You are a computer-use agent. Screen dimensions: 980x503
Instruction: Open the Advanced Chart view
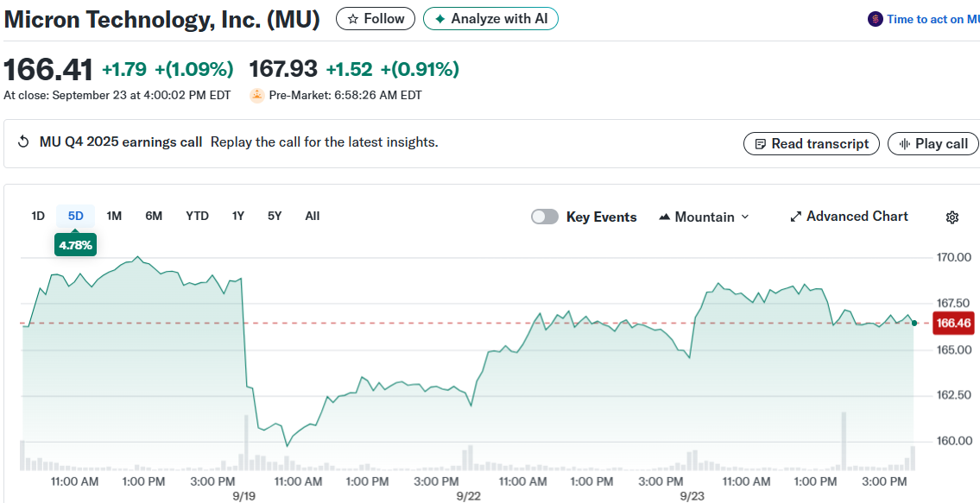pyautogui.click(x=850, y=217)
